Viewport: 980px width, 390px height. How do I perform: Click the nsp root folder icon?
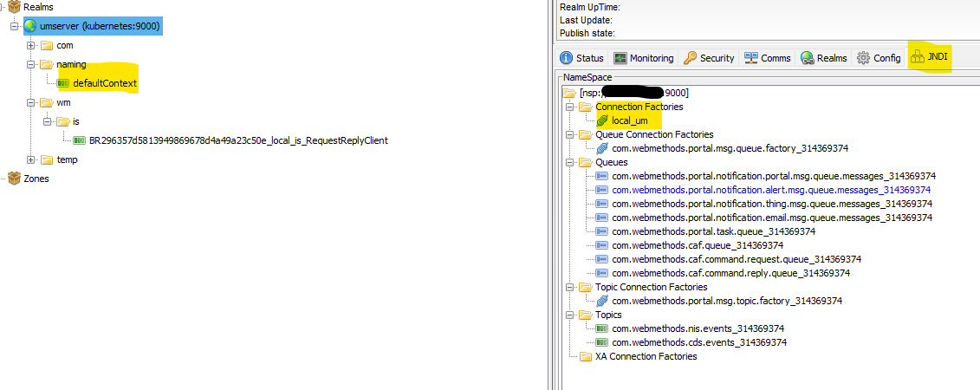[x=568, y=93]
